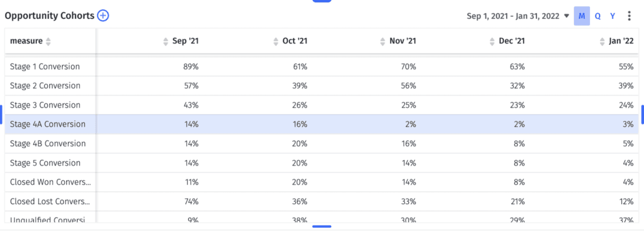Click the plus icon beside Opportunity Cohorts
The height and width of the screenshot is (232, 644).
(x=103, y=16)
